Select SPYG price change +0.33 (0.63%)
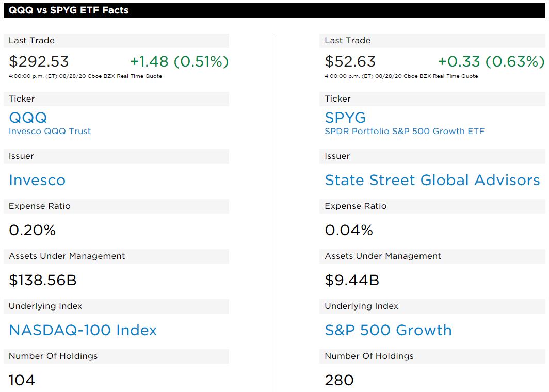 coord(491,61)
